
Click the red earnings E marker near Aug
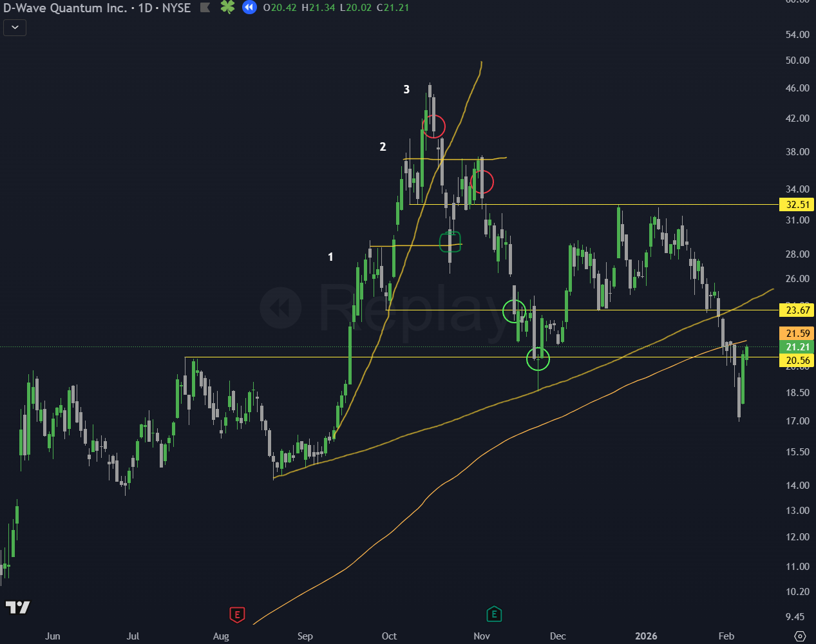click(237, 614)
